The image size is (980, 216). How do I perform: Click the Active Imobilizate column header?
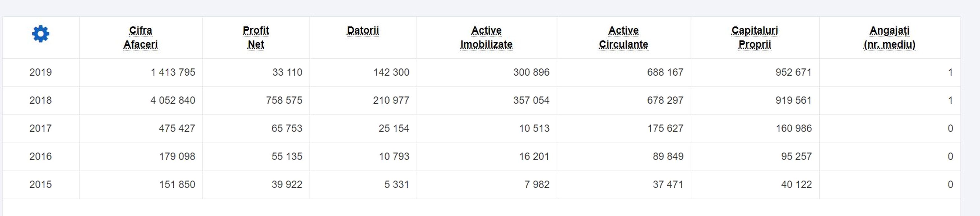[x=486, y=37]
